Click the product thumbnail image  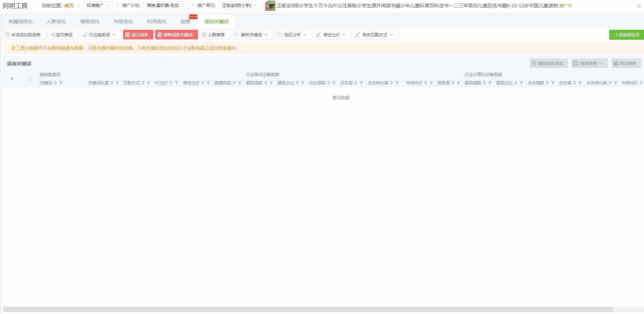tap(270, 6)
